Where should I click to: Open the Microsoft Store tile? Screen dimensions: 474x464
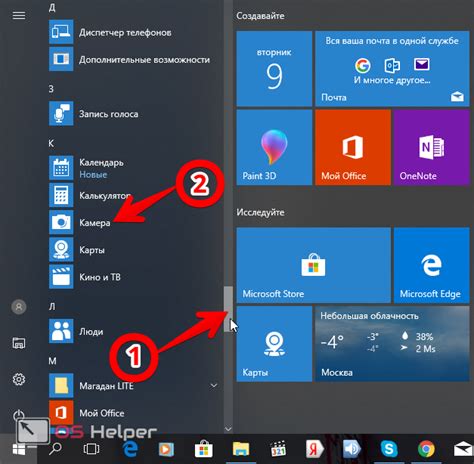(313, 265)
